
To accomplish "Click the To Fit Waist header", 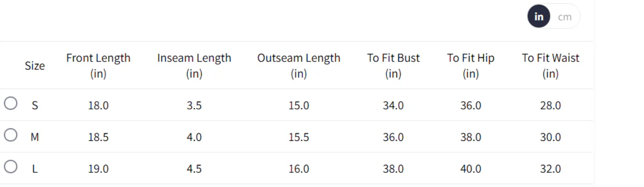I will (550, 65).
